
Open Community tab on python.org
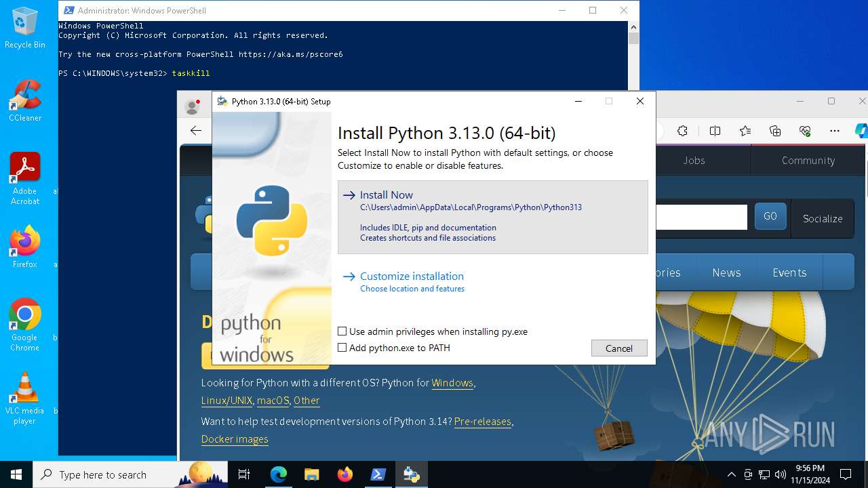(808, 161)
